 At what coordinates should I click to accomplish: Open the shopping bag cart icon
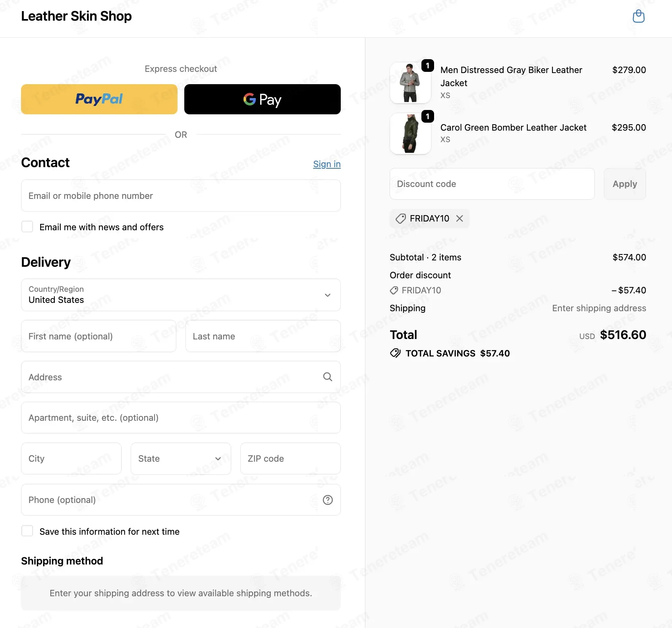coord(638,16)
